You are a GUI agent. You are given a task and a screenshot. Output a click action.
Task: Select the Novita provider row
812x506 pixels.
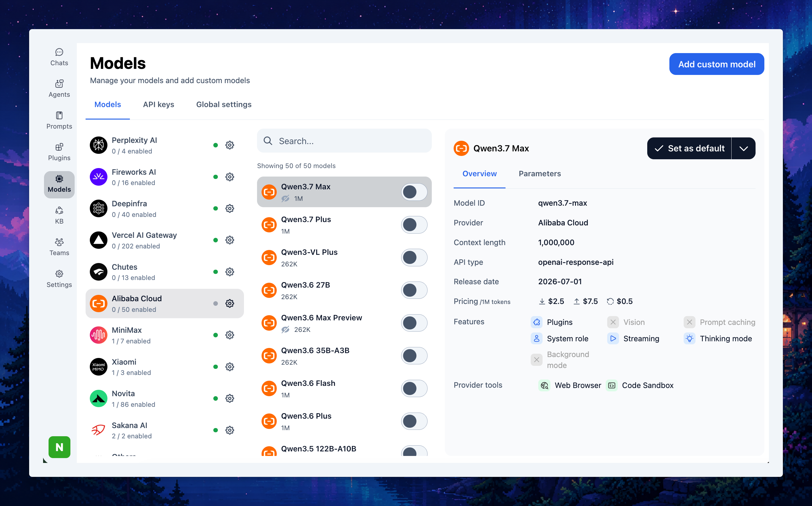pyautogui.click(x=165, y=398)
